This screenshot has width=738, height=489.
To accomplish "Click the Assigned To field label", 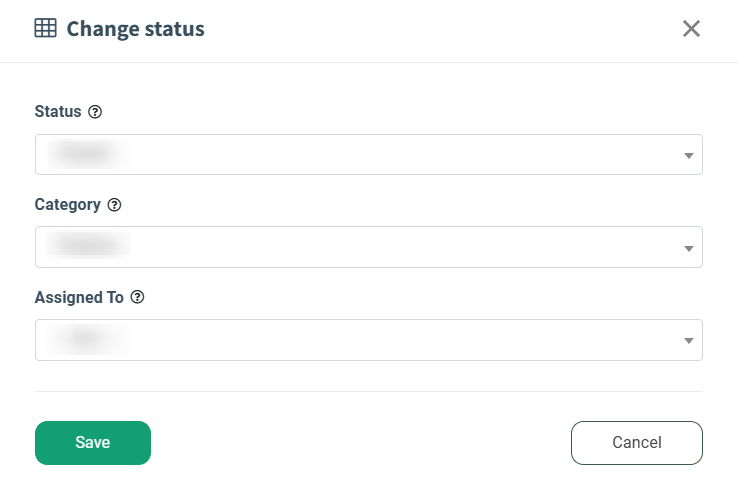I will click(x=79, y=297).
